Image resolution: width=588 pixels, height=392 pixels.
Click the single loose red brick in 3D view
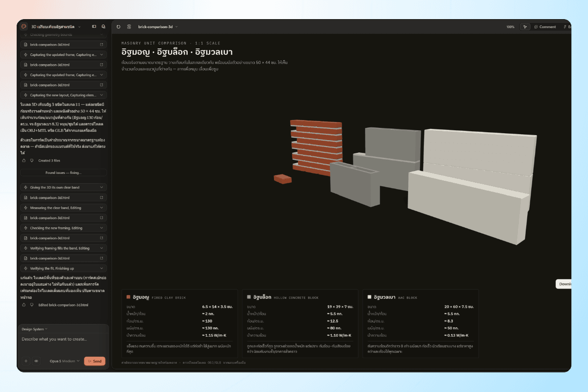click(283, 179)
